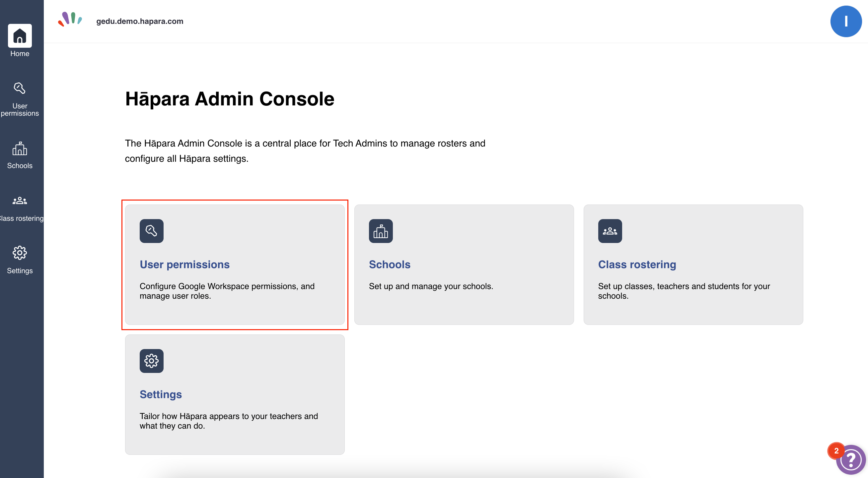This screenshot has width=868, height=478.
Task: Click the key icon on User permissions card
Action: (152, 231)
